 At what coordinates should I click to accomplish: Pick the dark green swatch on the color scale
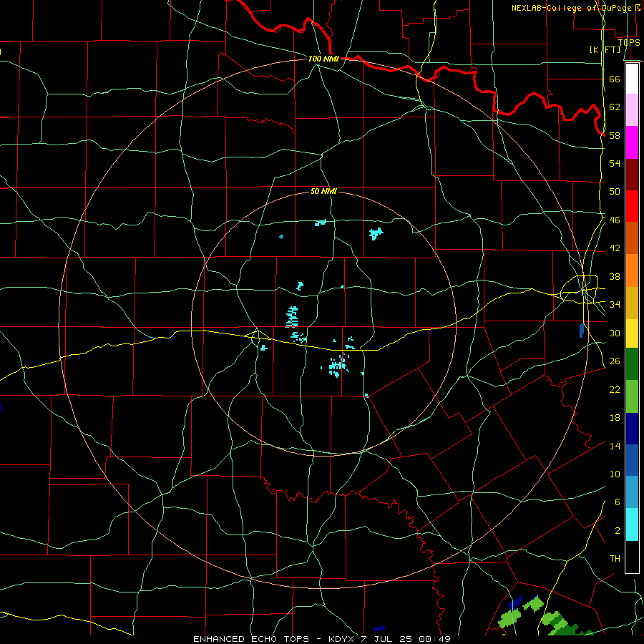coord(632,364)
